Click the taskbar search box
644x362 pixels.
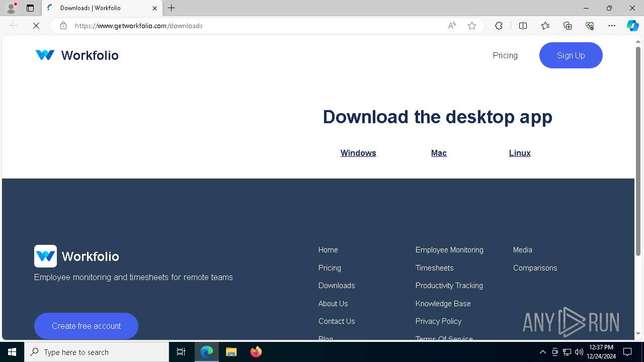pos(97,352)
